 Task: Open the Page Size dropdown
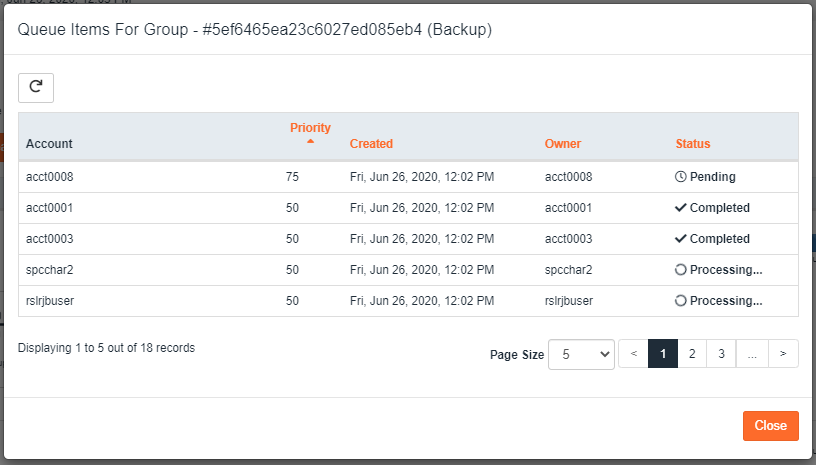click(x=581, y=354)
